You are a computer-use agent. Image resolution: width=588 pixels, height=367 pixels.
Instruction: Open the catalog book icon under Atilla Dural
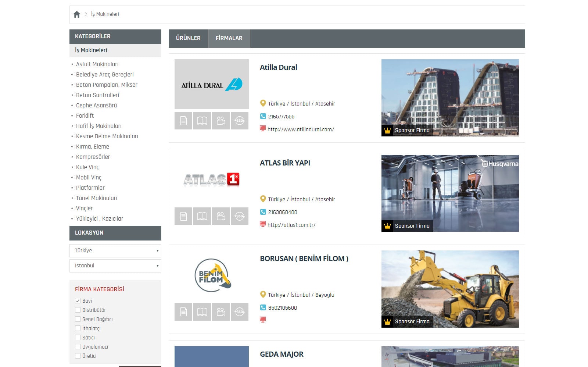(x=202, y=121)
